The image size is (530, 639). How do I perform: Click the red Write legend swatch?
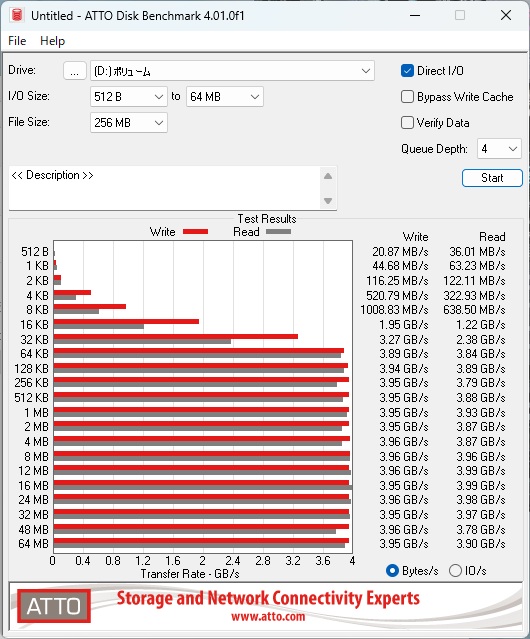click(196, 232)
